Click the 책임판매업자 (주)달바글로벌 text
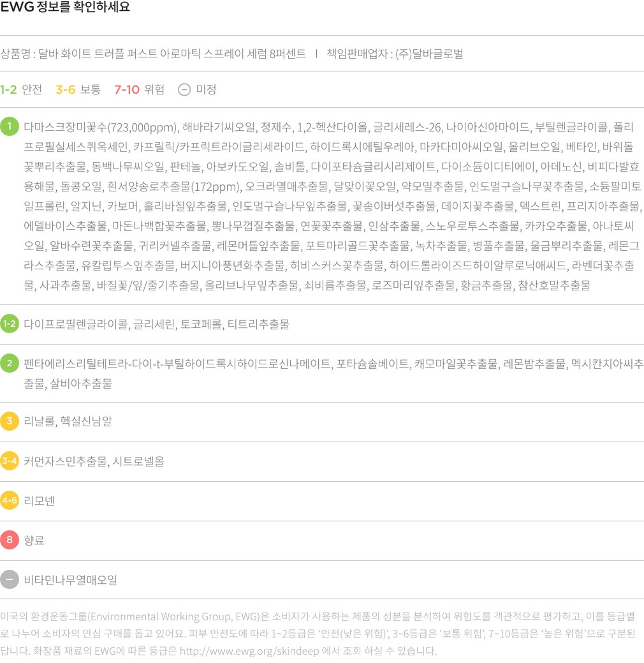This screenshot has height=663, width=644. (395, 54)
